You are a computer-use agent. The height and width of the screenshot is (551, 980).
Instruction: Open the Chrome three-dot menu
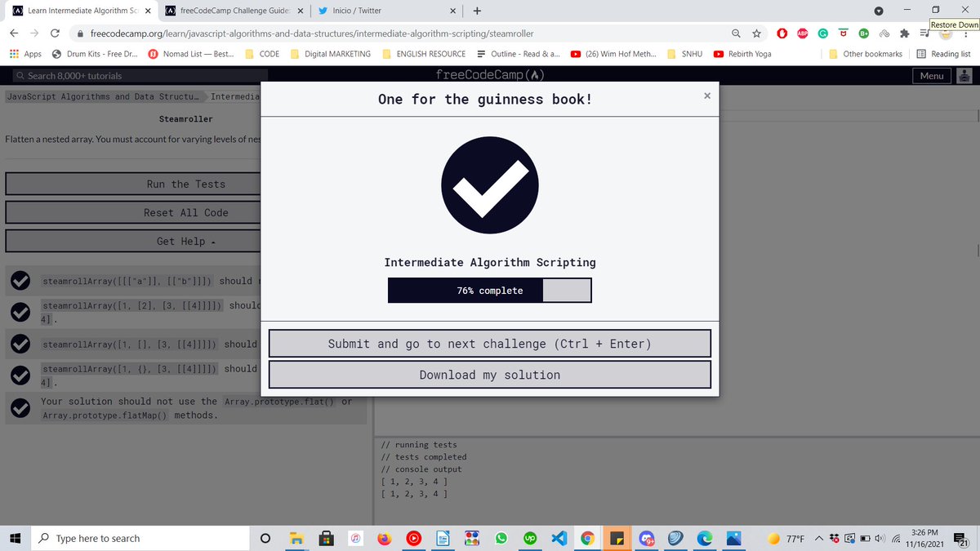pos(965,33)
